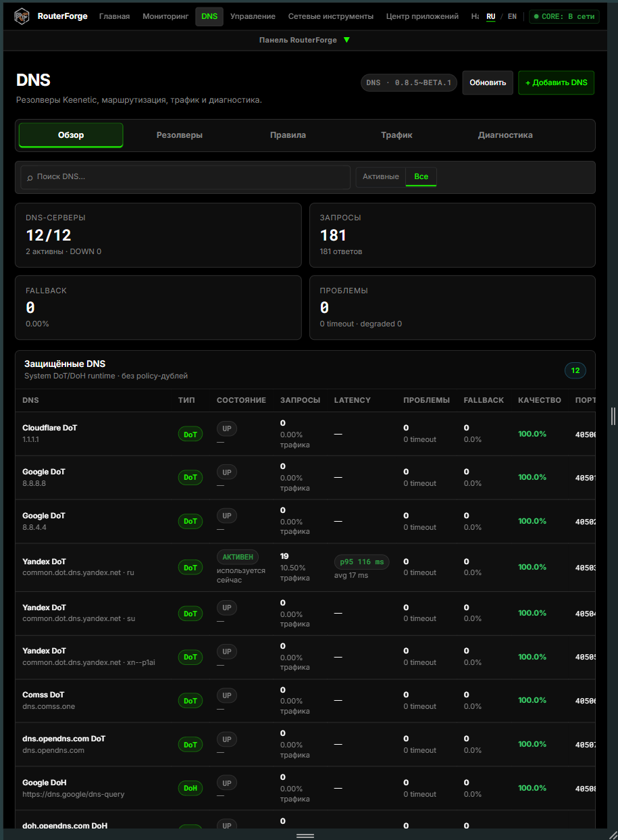Click the RouterForge logo icon
This screenshot has height=840, width=618.
coord(22,16)
